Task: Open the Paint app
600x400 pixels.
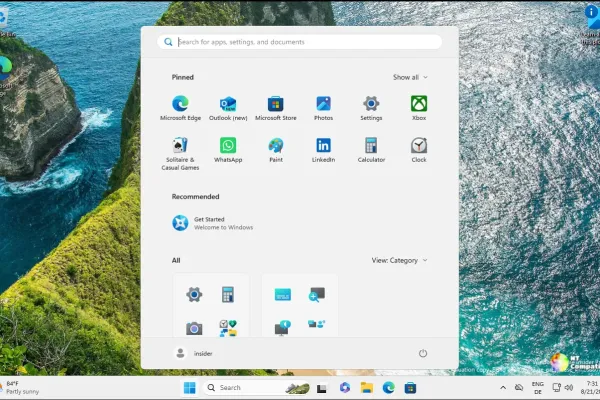Action: coord(276,150)
